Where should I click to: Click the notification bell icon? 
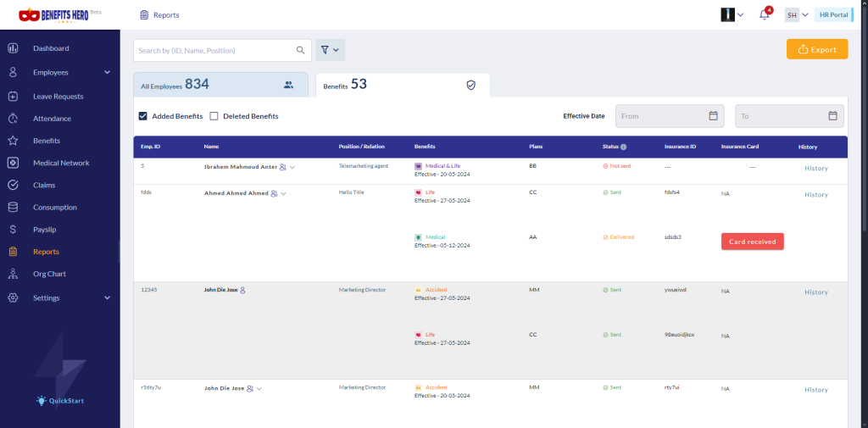(765, 14)
